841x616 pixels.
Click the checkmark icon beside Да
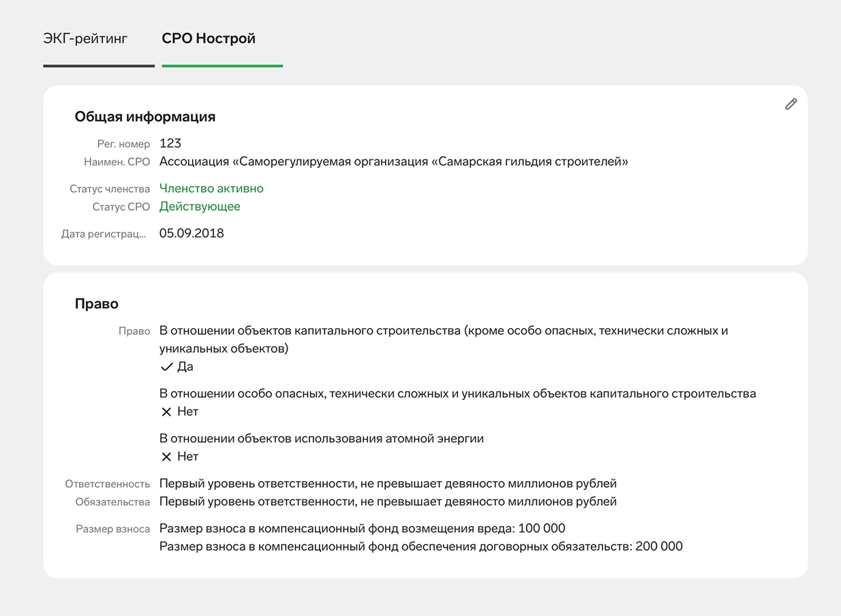click(166, 367)
